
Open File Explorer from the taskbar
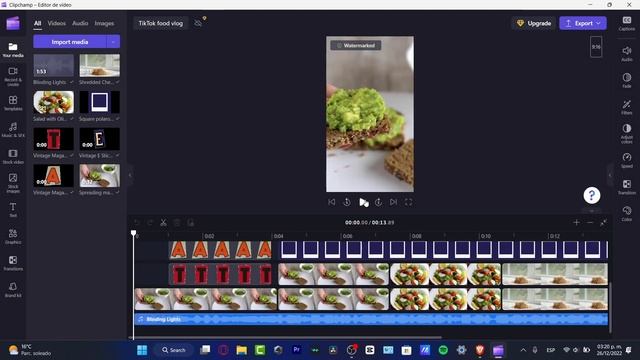tap(241, 350)
